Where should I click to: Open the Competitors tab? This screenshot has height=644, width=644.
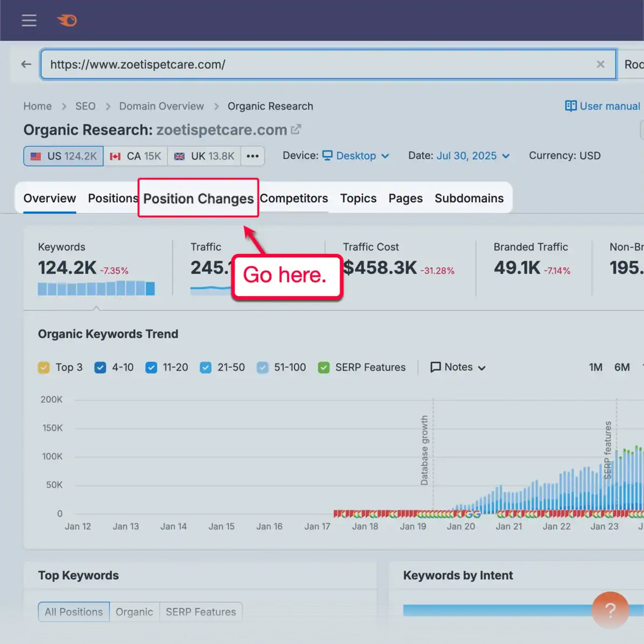point(294,198)
